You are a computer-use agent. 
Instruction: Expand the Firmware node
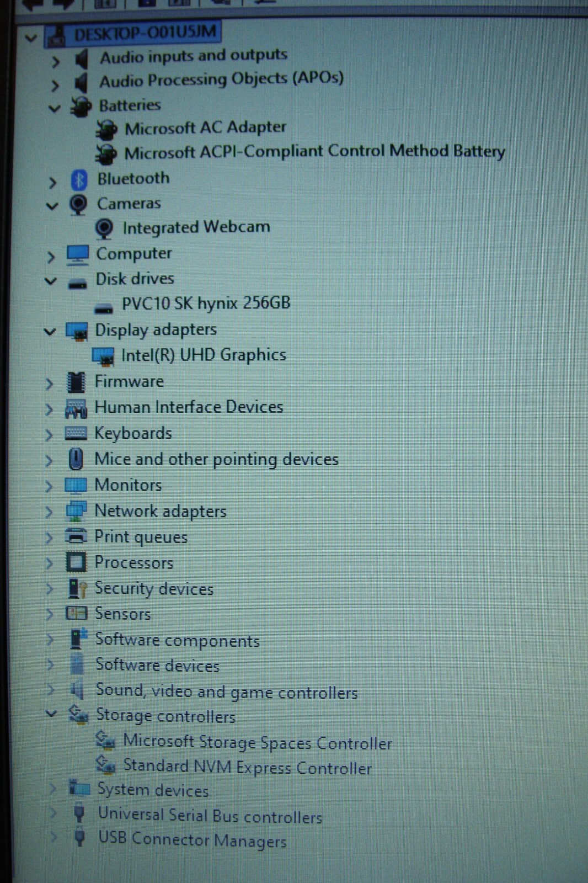[x=49, y=384]
